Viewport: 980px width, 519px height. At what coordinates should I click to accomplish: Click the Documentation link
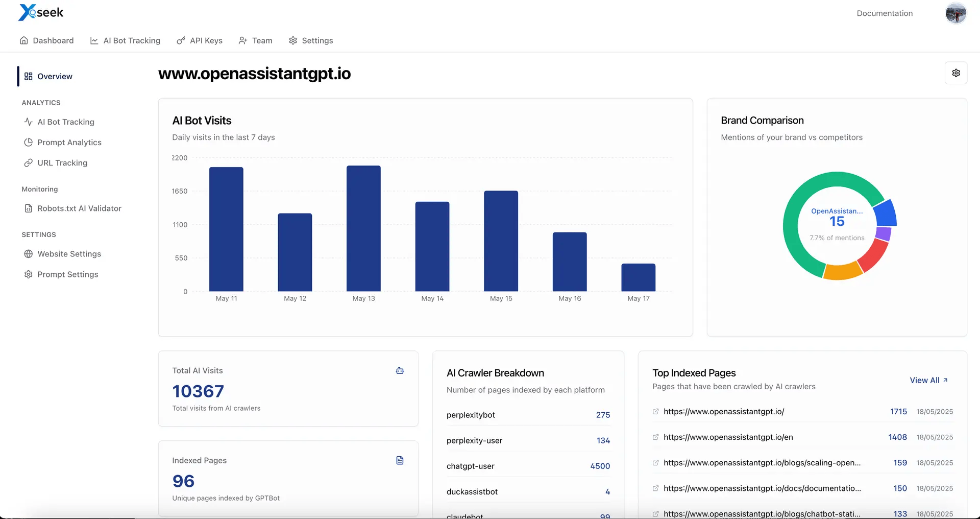884,13
